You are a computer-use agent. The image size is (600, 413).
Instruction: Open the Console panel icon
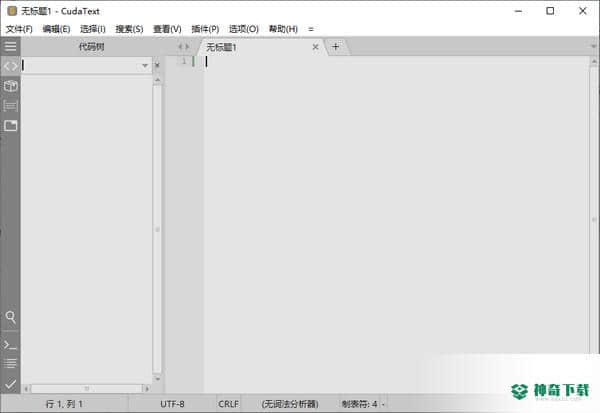coord(10,345)
